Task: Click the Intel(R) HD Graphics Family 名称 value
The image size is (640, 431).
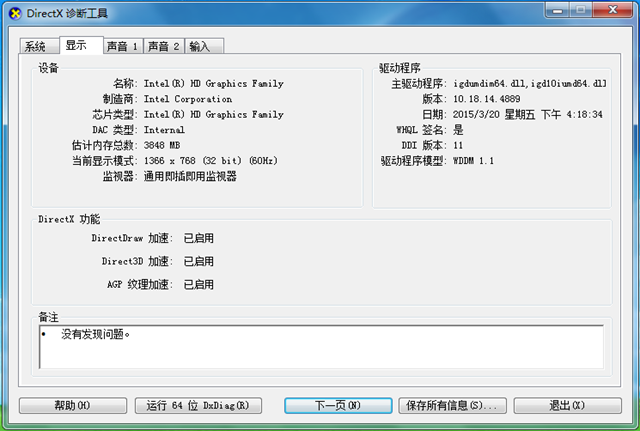Action: (x=213, y=84)
